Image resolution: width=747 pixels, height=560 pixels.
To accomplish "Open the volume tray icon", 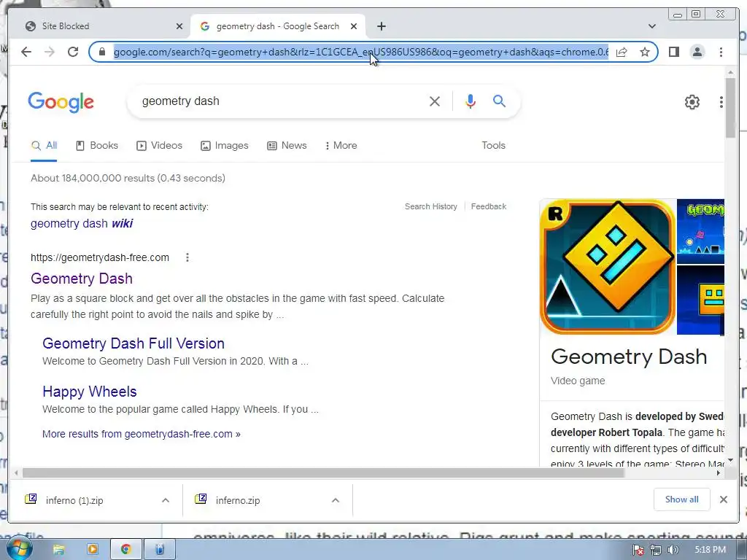I will coord(673,550).
